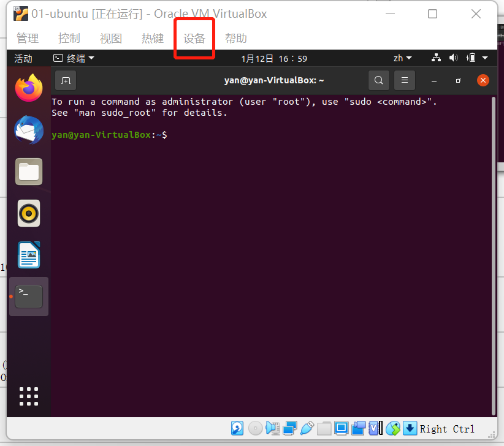Select the Terminal icon in the dock
Image resolution: width=504 pixels, height=446 pixels.
tap(29, 297)
